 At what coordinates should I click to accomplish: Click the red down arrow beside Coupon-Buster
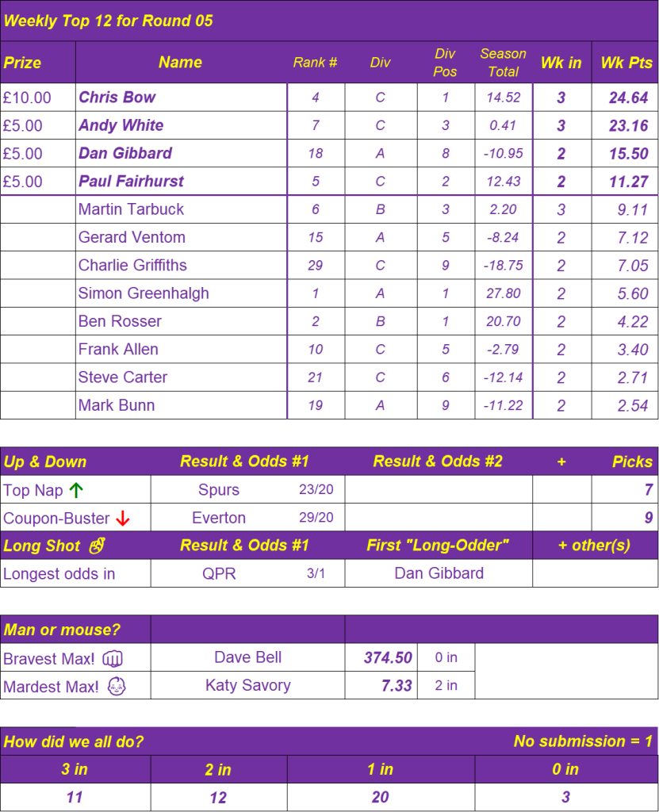point(123,518)
